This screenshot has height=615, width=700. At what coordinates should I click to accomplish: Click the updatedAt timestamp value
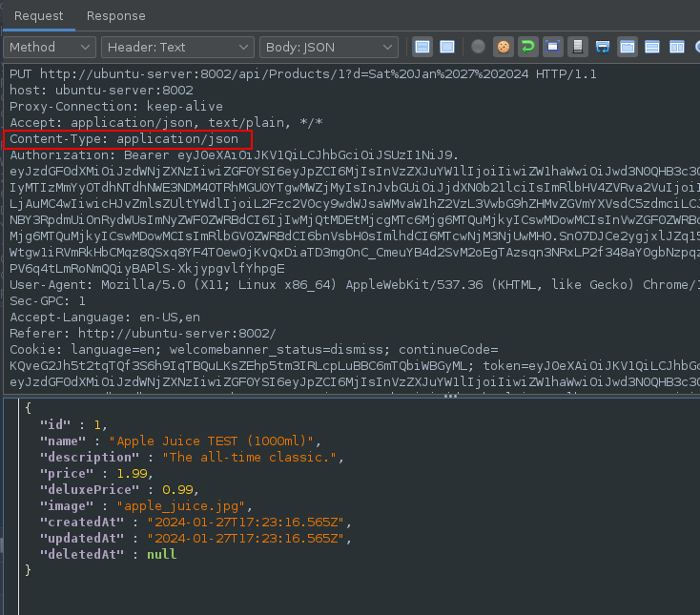(x=245, y=538)
